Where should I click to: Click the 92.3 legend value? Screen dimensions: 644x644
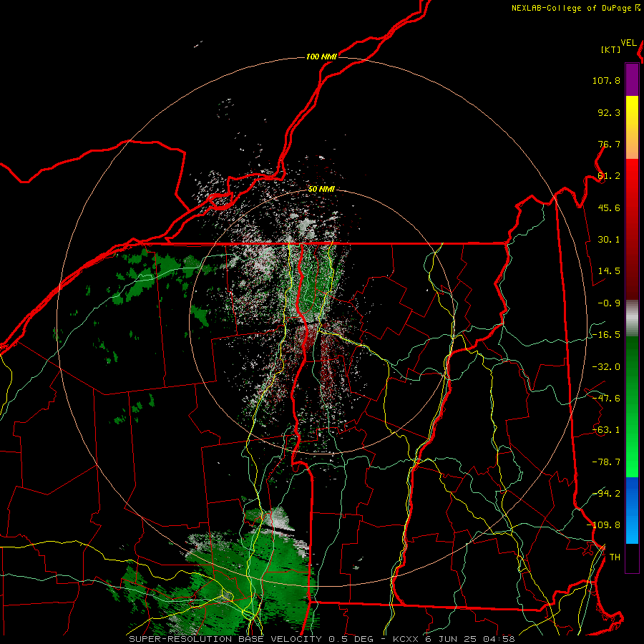pyautogui.click(x=609, y=112)
